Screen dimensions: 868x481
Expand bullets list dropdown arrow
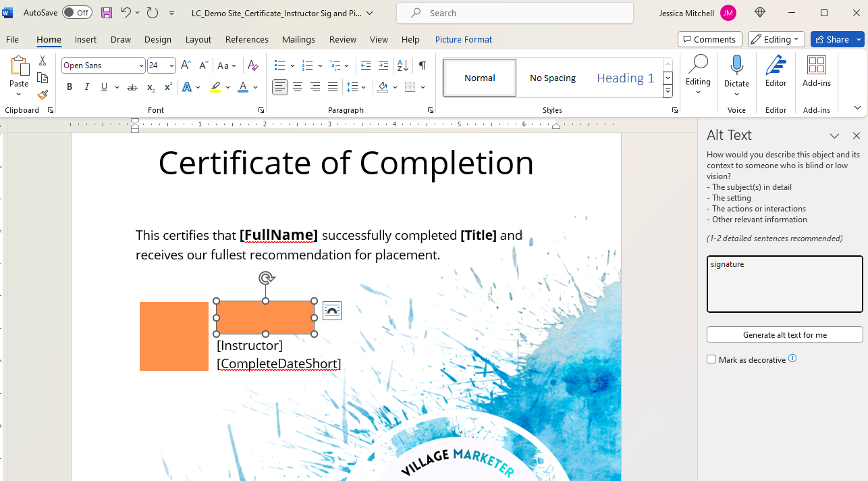point(293,66)
